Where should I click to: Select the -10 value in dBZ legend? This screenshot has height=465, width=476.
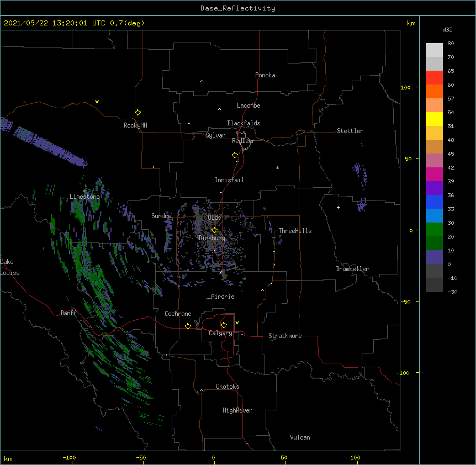tap(452, 278)
